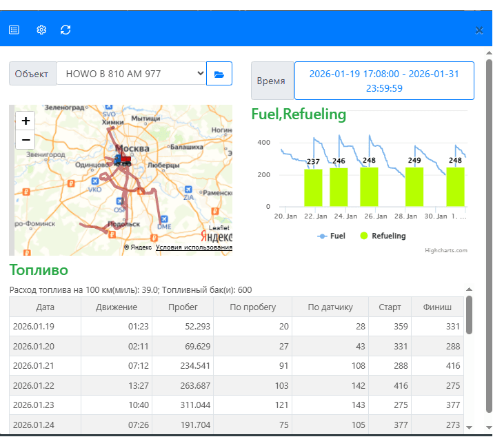Click the folder open icon beside object
Screen dimensions: 493x448
pos(219,74)
